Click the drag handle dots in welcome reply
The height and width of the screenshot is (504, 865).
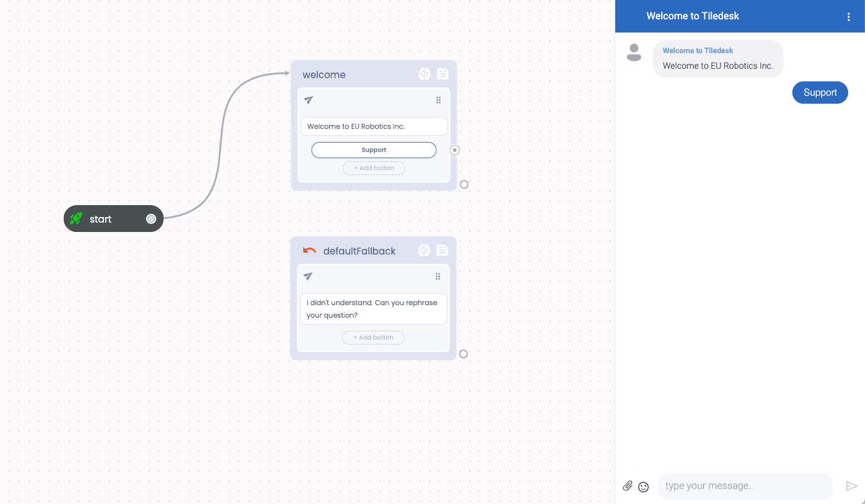438,100
